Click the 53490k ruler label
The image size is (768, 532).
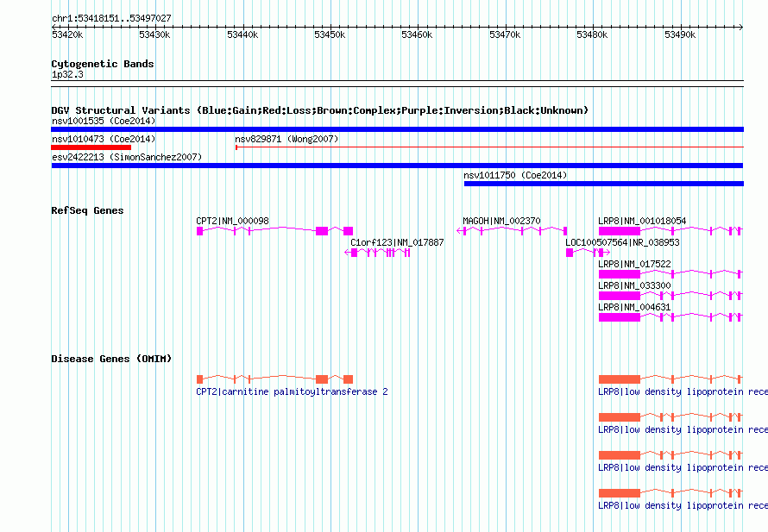pyautogui.click(x=680, y=34)
